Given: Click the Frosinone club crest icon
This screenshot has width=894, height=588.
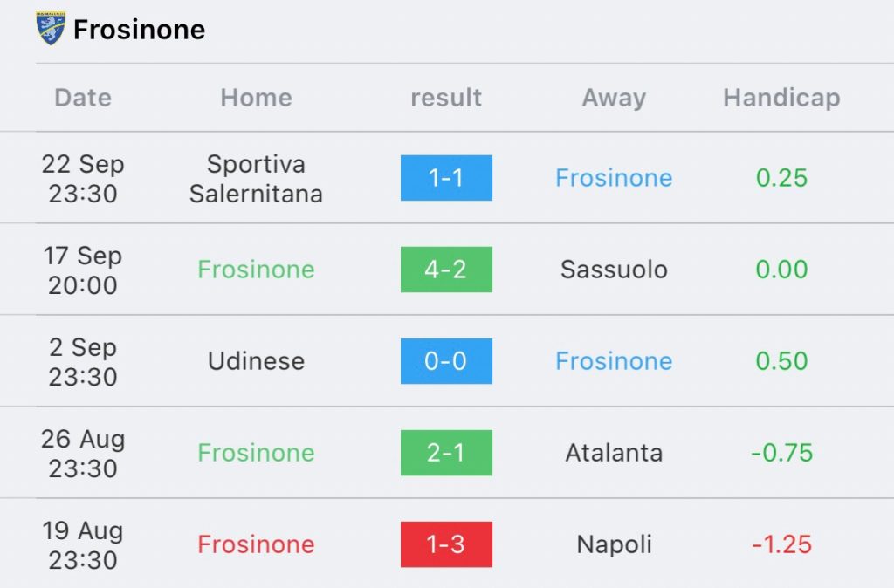Looking at the screenshot, I should (51, 29).
